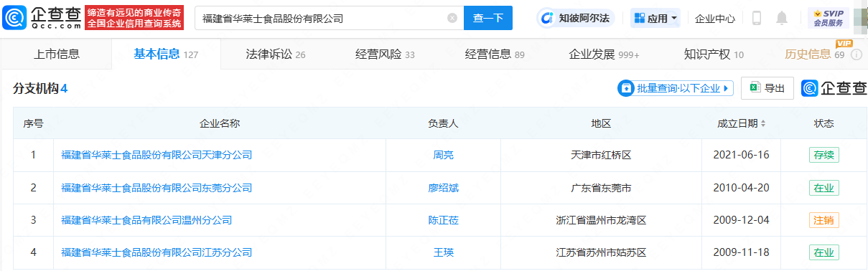Sort by 成立日期 column arrows

click(762, 123)
